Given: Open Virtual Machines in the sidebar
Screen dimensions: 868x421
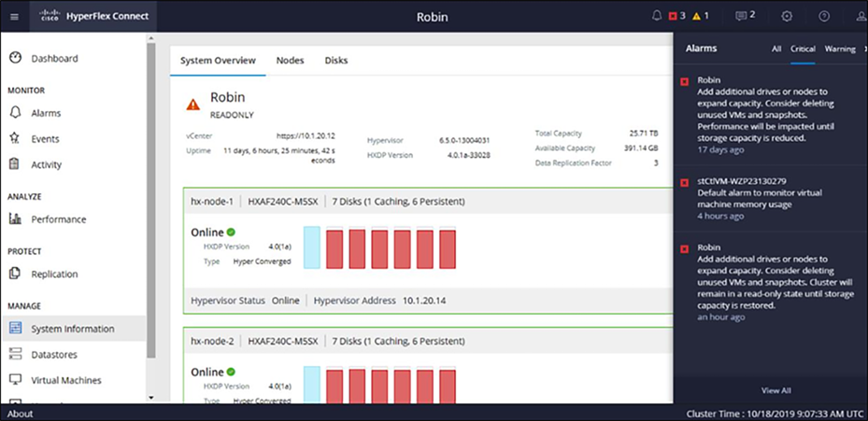Looking at the screenshot, I should pos(66,380).
